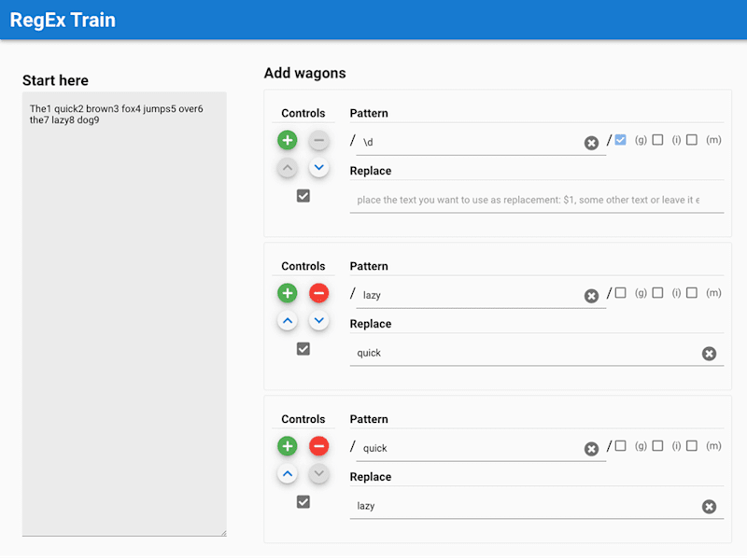Screen dimensions: 747x560
Task: Add a wagon after the \d pattern wagon
Action: click(288, 140)
